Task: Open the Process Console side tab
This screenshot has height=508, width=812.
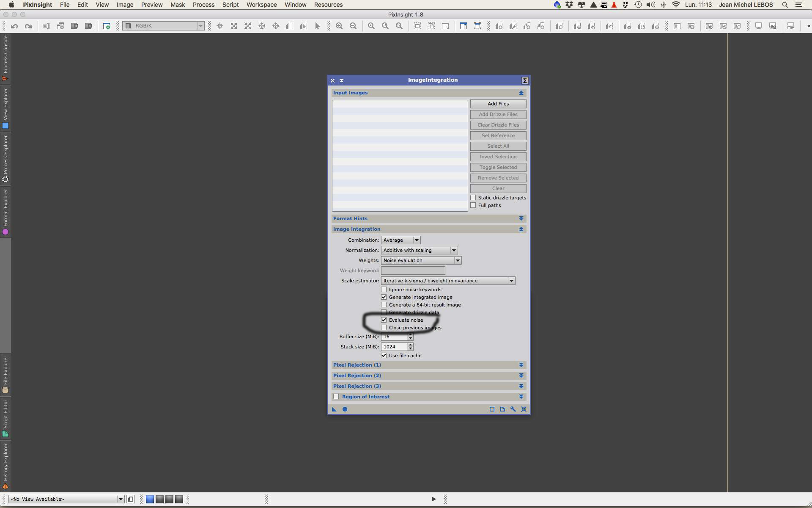Action: 5,58
